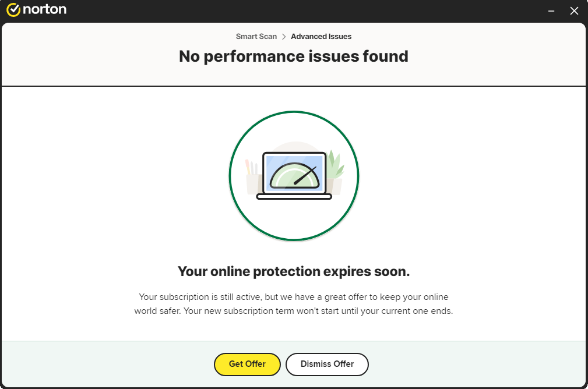Accept with the yellow Get Offer button
Screen dimensions: 588x389
click(x=247, y=365)
